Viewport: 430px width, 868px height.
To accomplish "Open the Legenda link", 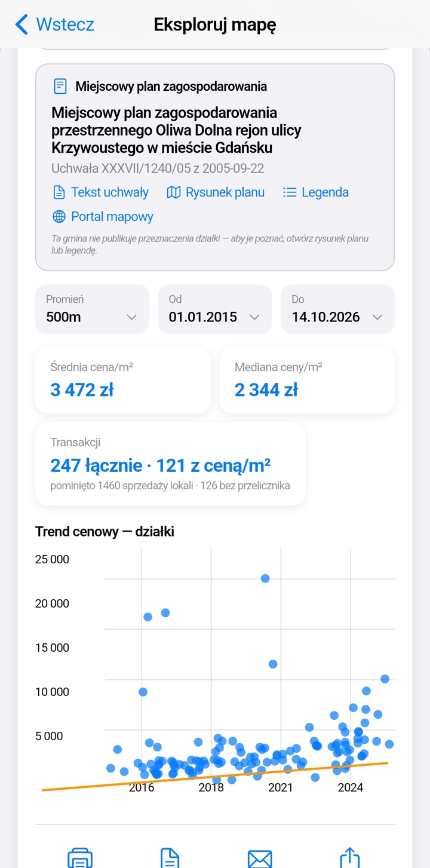I will [325, 192].
